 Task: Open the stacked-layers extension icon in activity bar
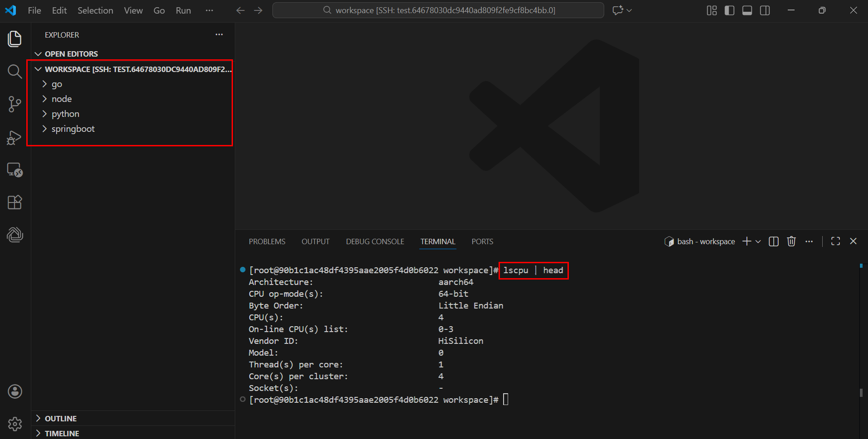pos(15,235)
